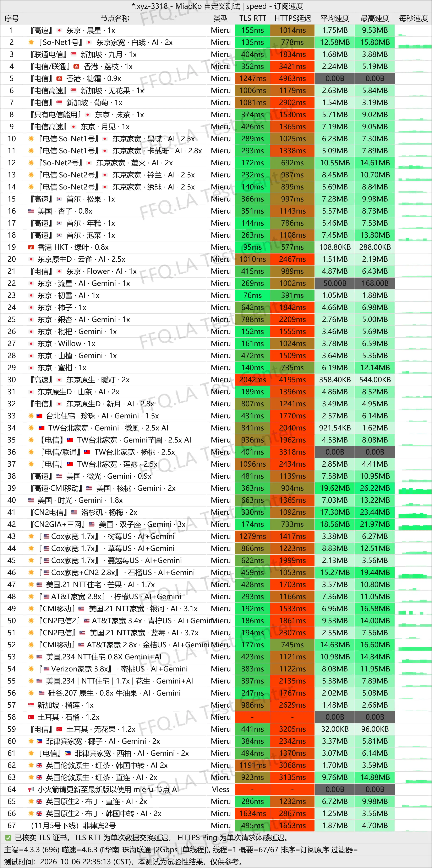Click the footer line starting 主端=4.3.3
Screen dimensions: 432x868
click(x=181, y=850)
